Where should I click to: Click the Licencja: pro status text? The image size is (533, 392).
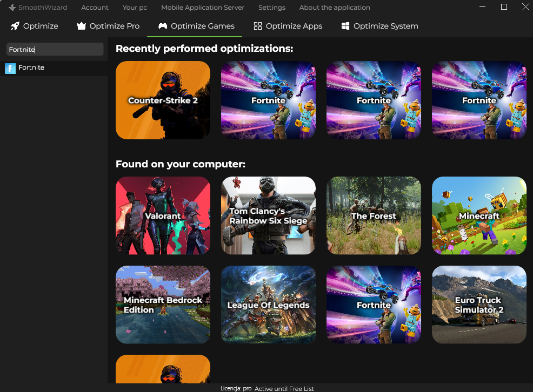tap(236, 388)
